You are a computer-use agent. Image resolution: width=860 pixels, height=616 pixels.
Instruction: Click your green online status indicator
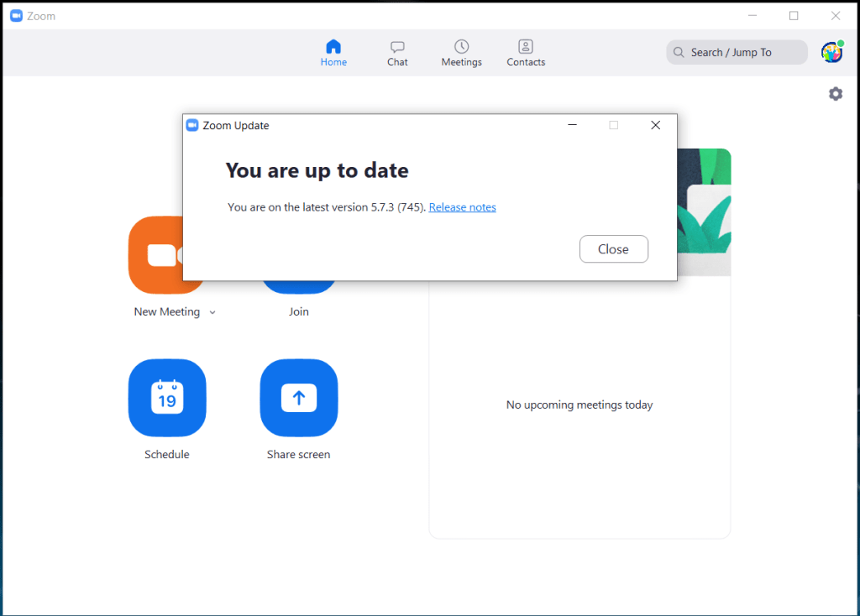point(841,44)
